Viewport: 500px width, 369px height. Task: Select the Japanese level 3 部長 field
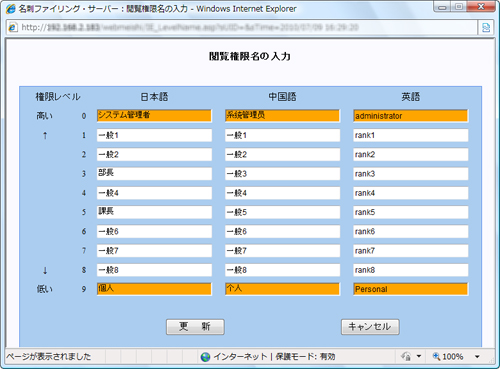[x=154, y=174]
